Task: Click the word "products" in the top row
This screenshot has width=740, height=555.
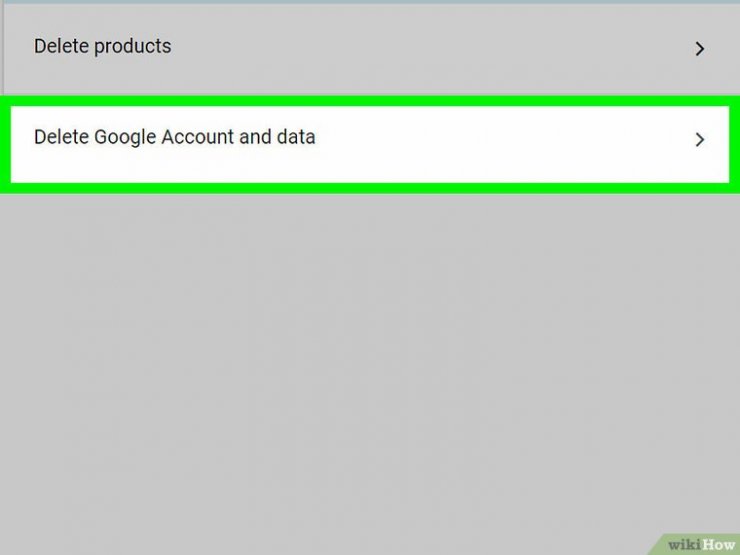Action: [x=133, y=47]
